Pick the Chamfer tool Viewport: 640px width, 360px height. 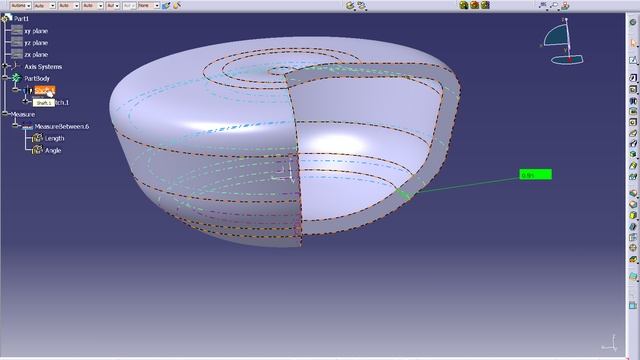(x=633, y=204)
